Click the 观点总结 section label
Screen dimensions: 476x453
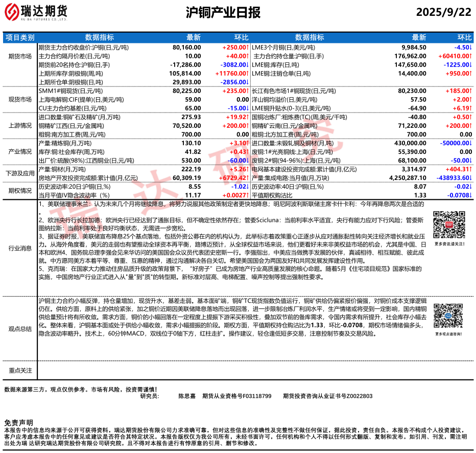(x=20, y=329)
